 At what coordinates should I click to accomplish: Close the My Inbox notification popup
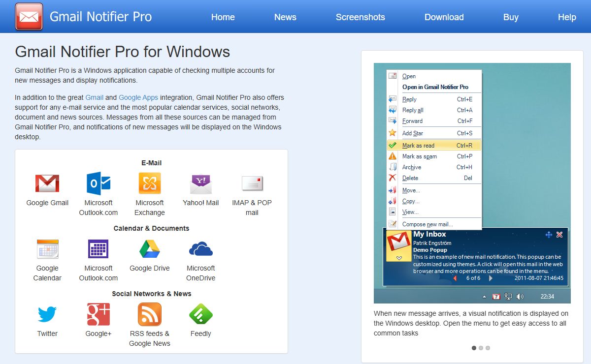(x=559, y=235)
